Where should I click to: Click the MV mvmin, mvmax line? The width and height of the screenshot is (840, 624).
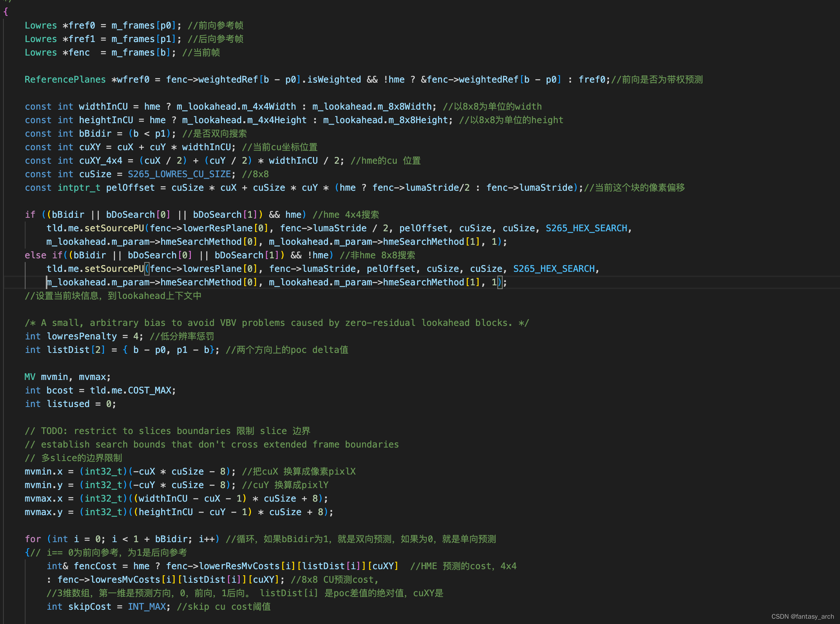click(x=67, y=377)
